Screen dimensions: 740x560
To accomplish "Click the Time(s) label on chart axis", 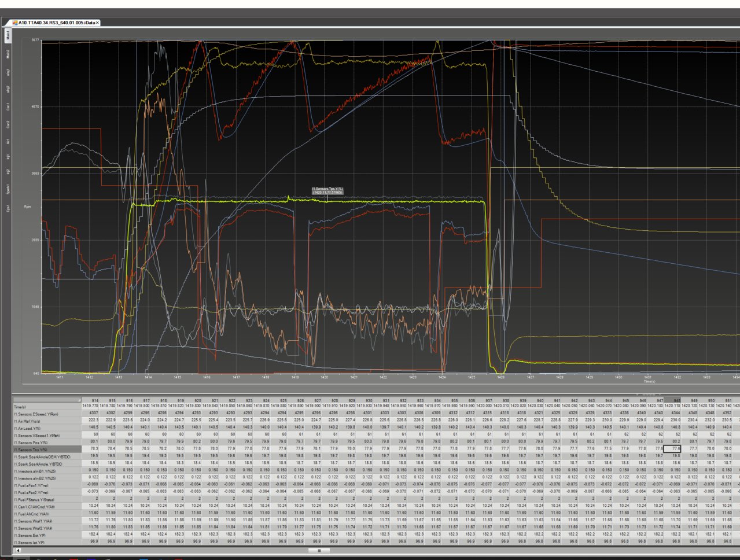I will (650, 381).
